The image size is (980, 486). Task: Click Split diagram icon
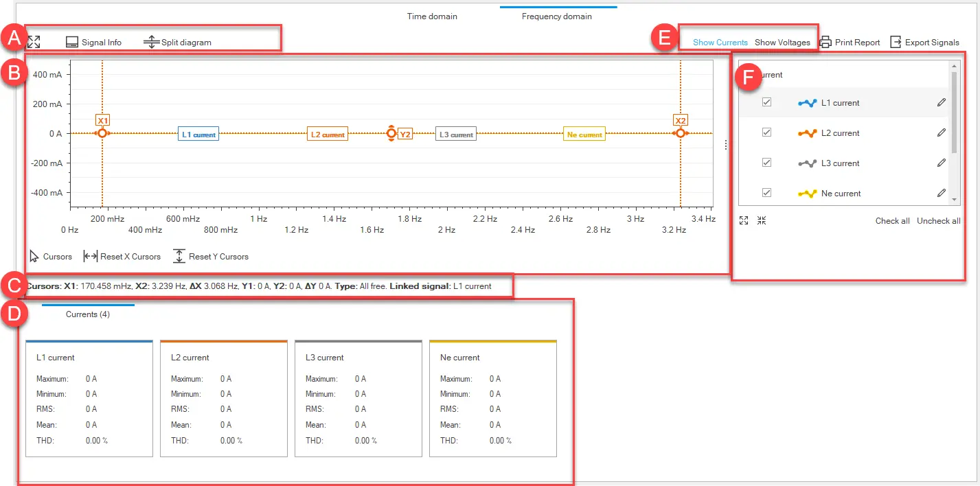(x=151, y=42)
